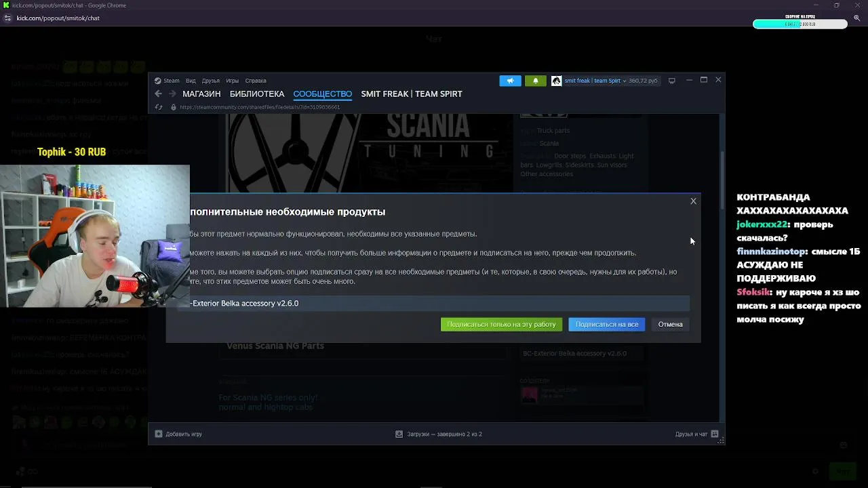Close the required products dialog
The image size is (868, 488).
693,201
